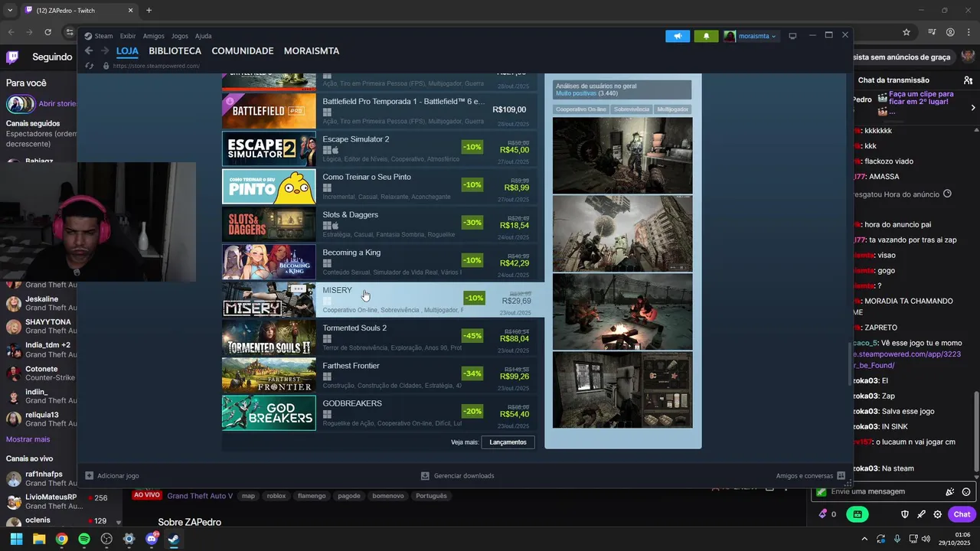Open Chrome tab search dropdown
This screenshot has height=551, width=980.
(x=10, y=10)
